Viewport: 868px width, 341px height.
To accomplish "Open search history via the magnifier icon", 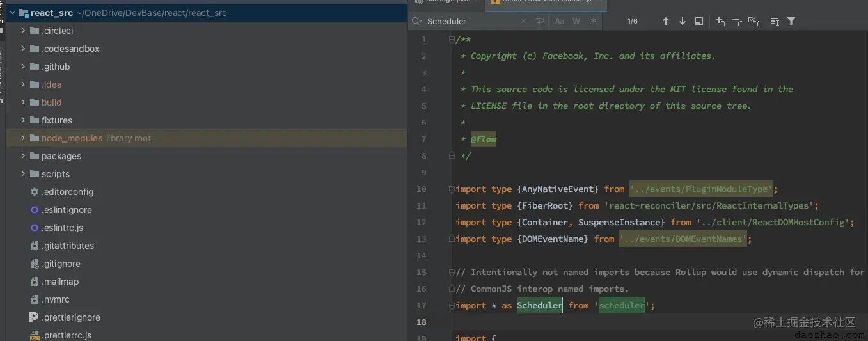I will coord(417,21).
